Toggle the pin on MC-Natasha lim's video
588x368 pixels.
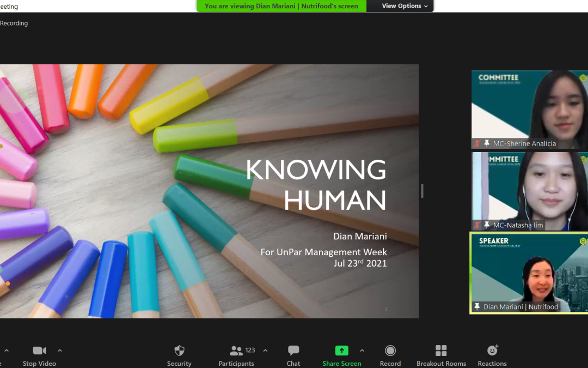click(487, 225)
